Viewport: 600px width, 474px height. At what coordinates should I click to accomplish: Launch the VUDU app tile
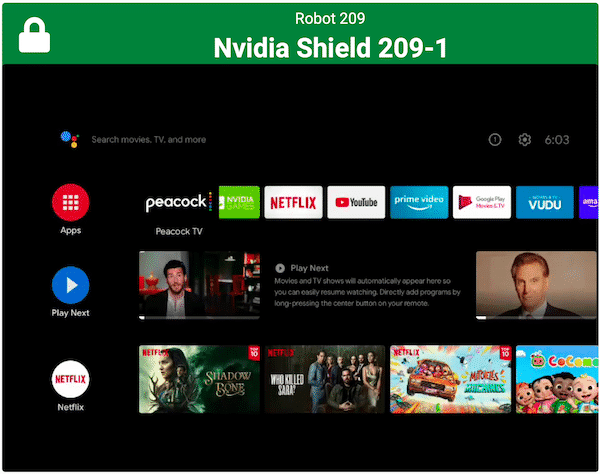[545, 202]
